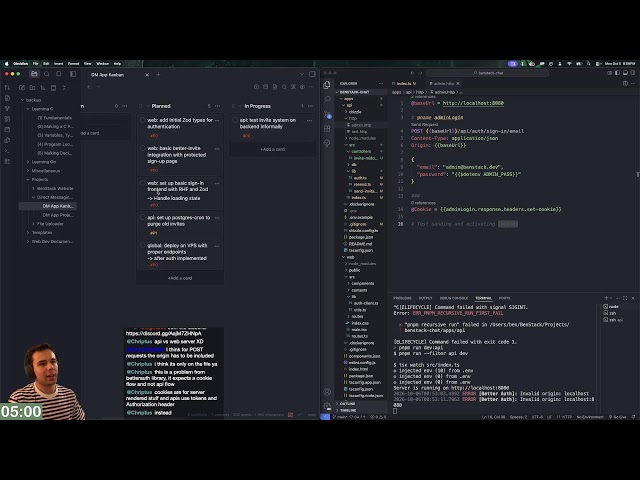Click the new tab plus in Obsidian
Screen dimensions: 640x480
pyautogui.click(x=158, y=74)
